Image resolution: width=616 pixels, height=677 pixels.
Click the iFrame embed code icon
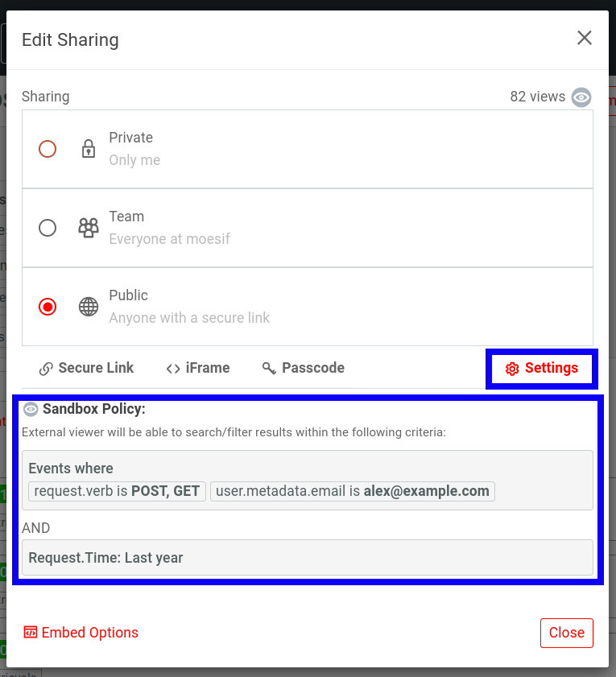point(174,368)
